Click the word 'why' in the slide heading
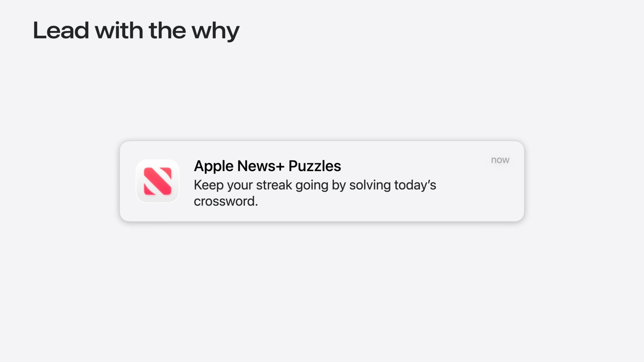 click(x=215, y=31)
